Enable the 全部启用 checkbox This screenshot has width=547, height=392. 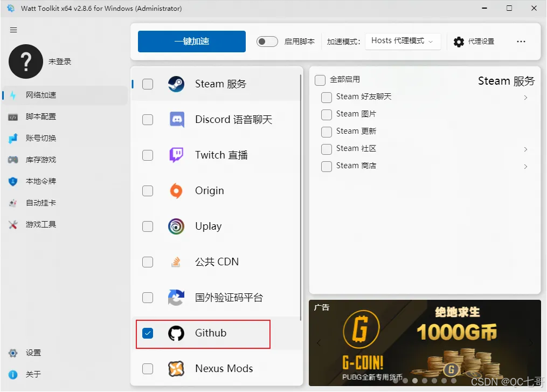pyautogui.click(x=320, y=80)
